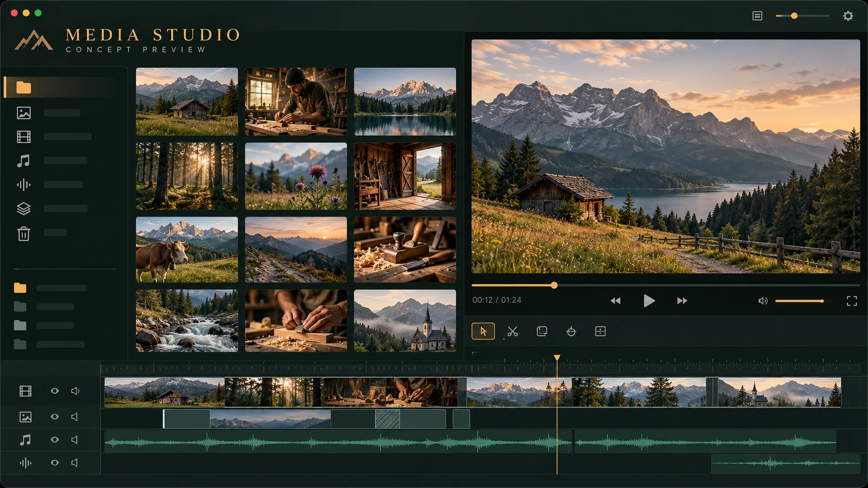
Task: Select the images category icon
Action: click(23, 113)
